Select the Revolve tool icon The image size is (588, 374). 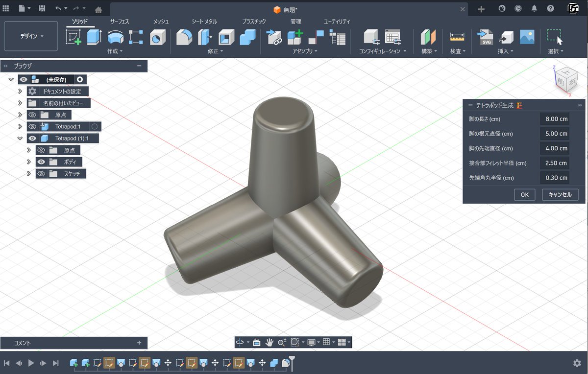(x=115, y=37)
